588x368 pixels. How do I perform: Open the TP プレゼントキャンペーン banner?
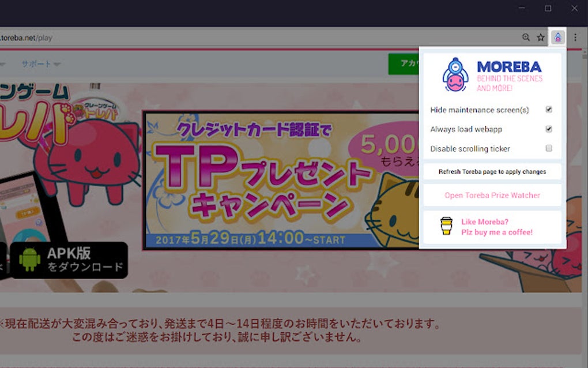[x=281, y=180]
